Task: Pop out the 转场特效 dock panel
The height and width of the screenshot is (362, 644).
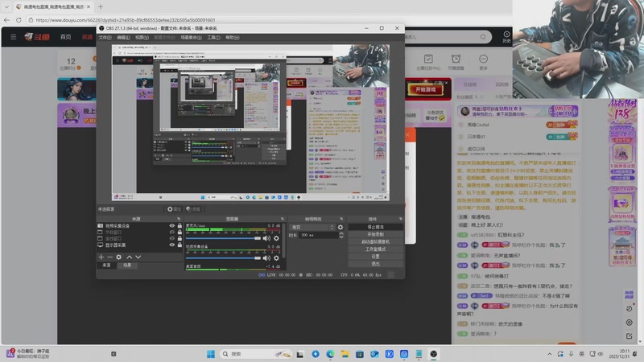Action: [x=341, y=219]
